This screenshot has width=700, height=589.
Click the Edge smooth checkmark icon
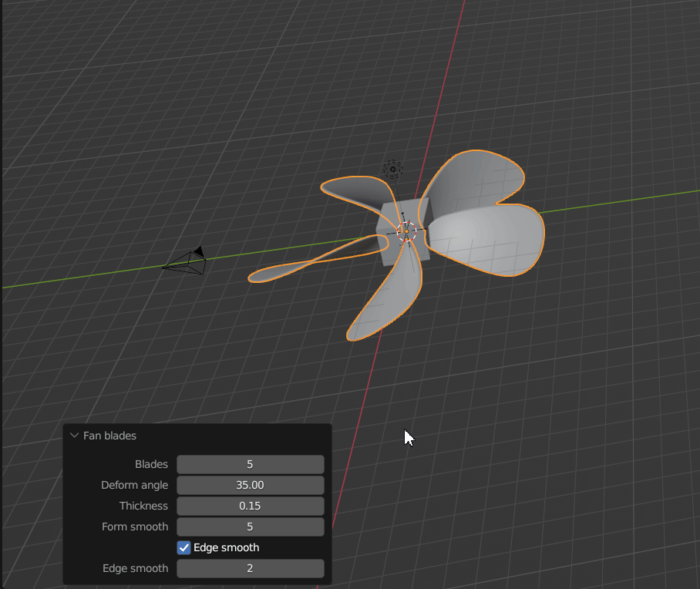pos(183,547)
